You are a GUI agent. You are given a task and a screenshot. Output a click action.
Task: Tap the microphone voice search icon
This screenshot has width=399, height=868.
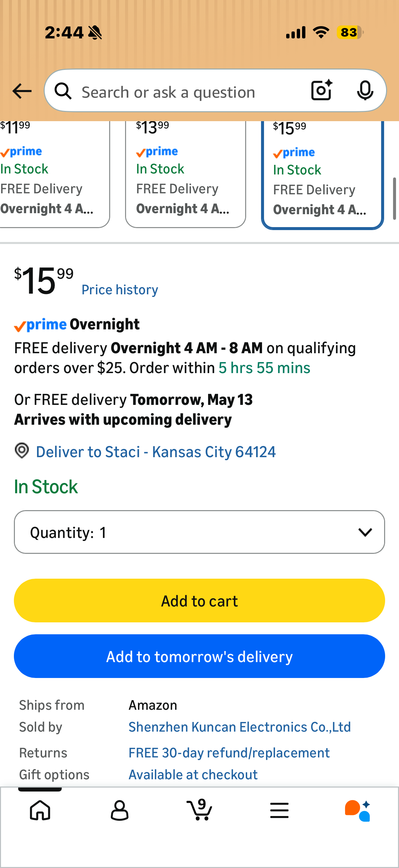365,90
